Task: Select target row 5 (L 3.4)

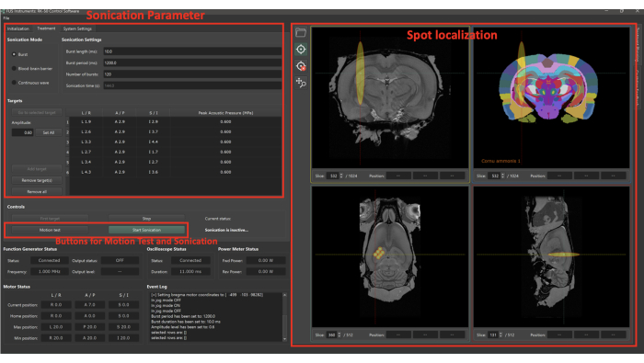Action: point(176,162)
